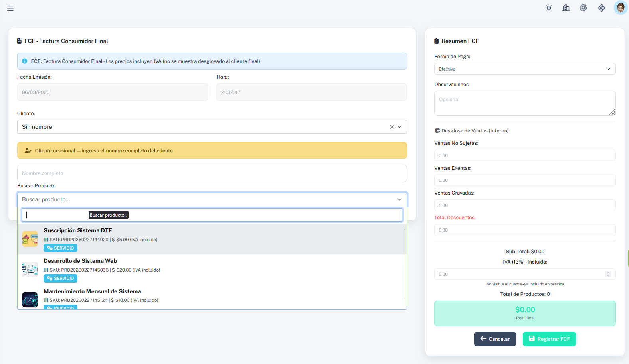This screenshot has width=629, height=364.
Task: Open the Forma de Pago dropdown
Action: (x=524, y=69)
